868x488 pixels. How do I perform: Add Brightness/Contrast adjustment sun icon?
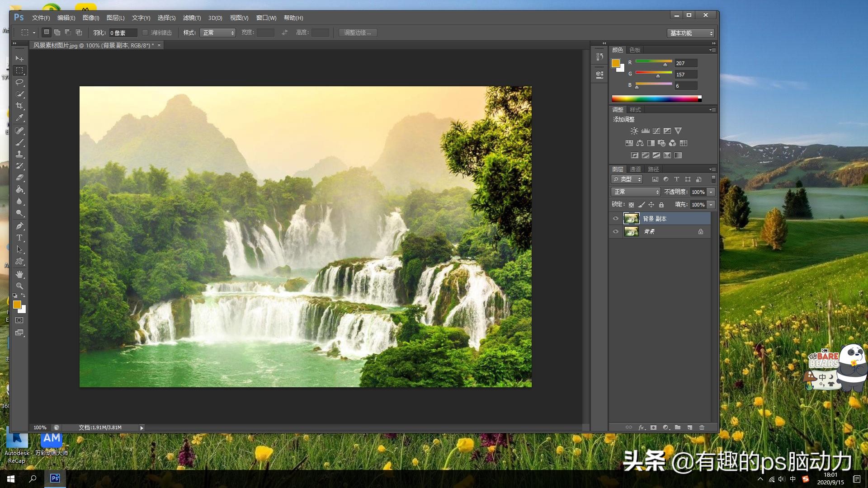[x=634, y=131]
